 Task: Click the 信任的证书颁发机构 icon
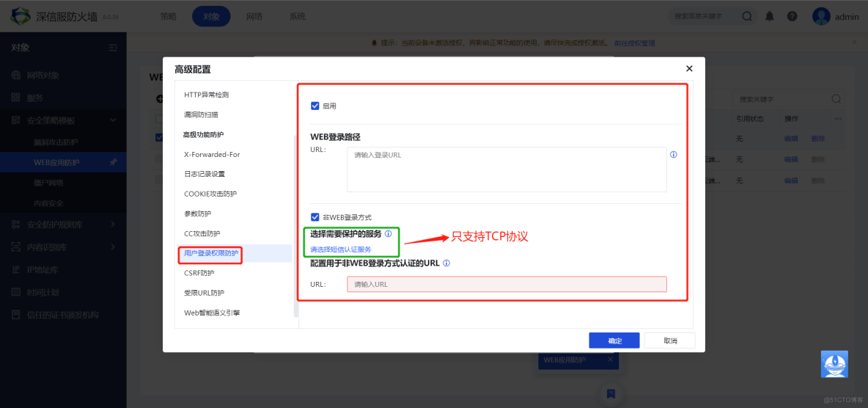tap(16, 315)
